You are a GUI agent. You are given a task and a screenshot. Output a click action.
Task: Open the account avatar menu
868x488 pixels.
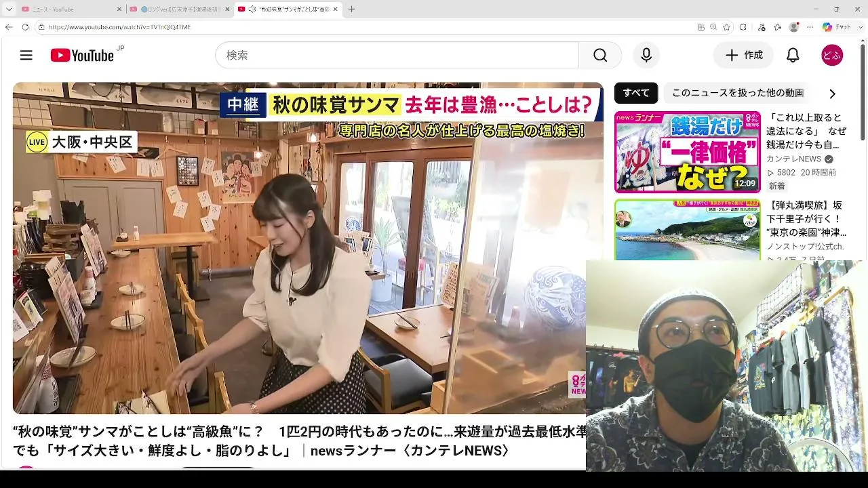point(832,56)
